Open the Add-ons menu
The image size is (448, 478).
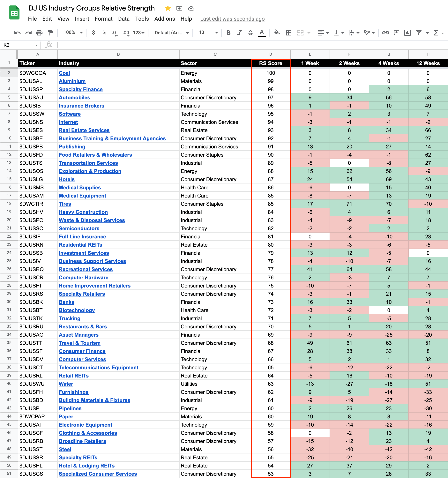point(164,19)
